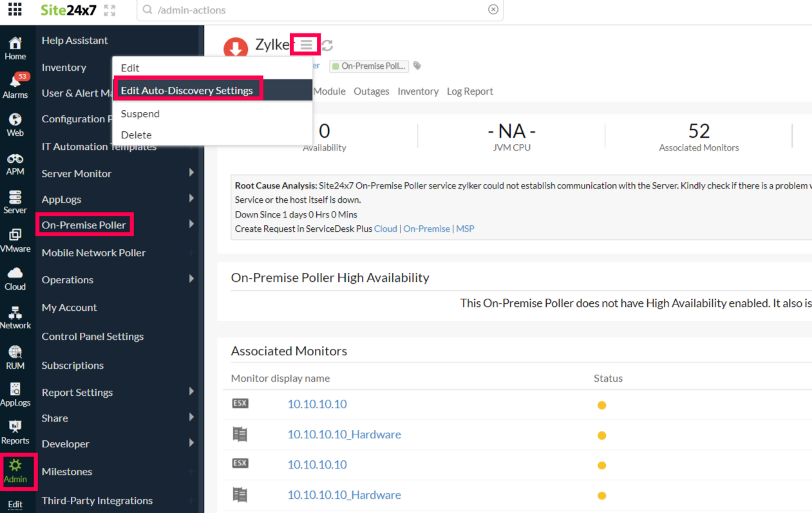Screen dimensions: 812x513
Task: Open the 10.10.10.10_Hardware monitor link
Action: click(x=344, y=434)
